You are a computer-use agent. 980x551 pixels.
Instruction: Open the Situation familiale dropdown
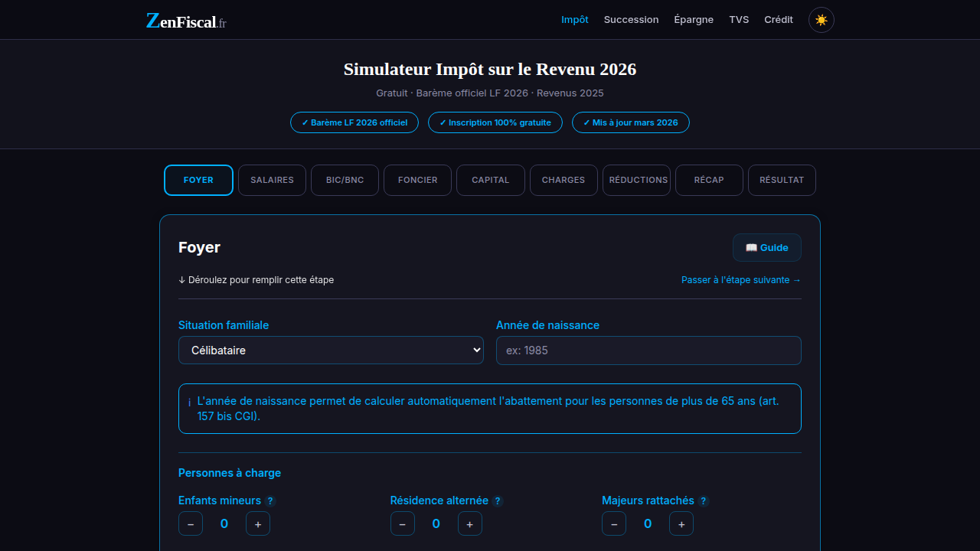coord(331,350)
